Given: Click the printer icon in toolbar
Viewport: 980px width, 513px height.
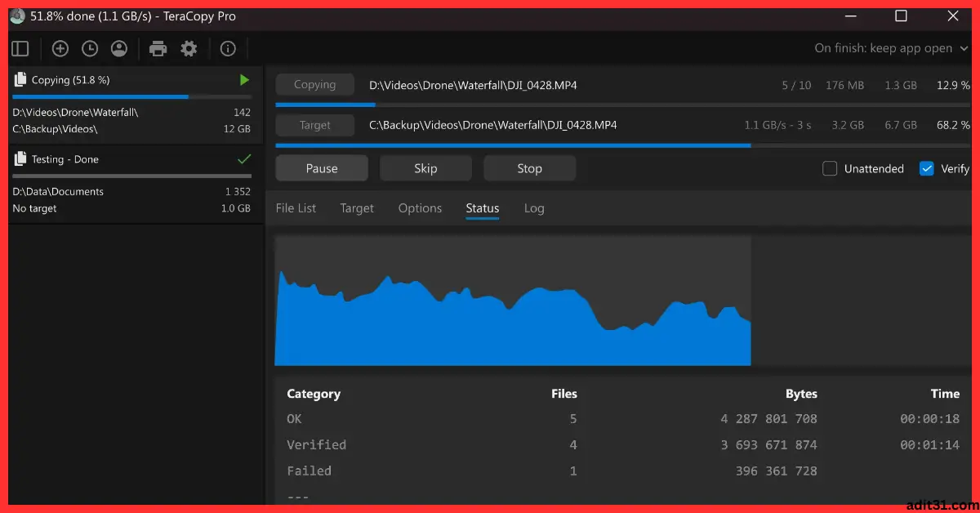Looking at the screenshot, I should [x=158, y=49].
